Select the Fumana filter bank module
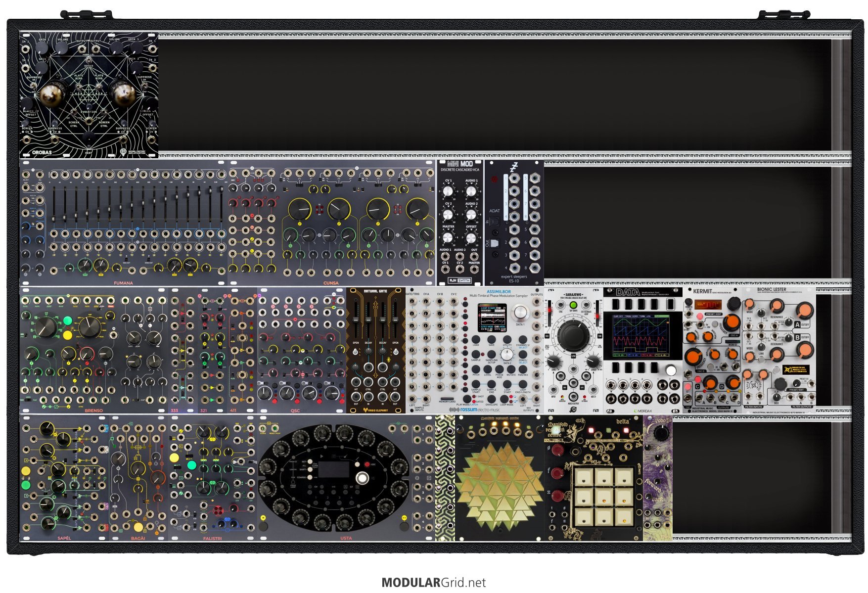Screen dimensions: 868x593 [x=124, y=223]
